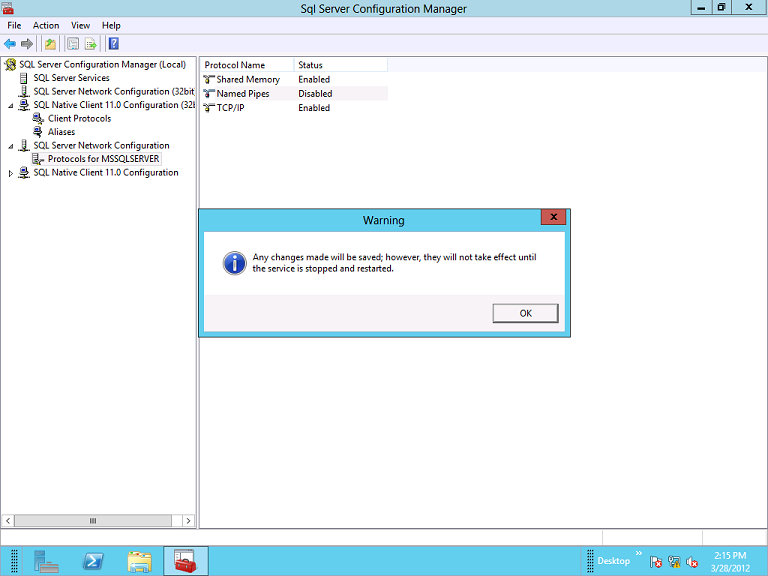Open the View menu
This screenshot has height=576, width=768.
[x=80, y=25]
